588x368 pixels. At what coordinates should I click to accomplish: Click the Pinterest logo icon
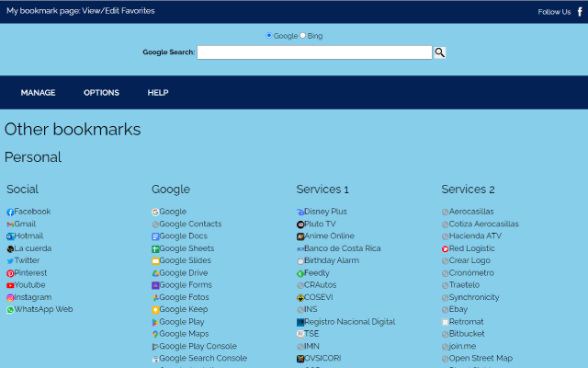(x=10, y=273)
